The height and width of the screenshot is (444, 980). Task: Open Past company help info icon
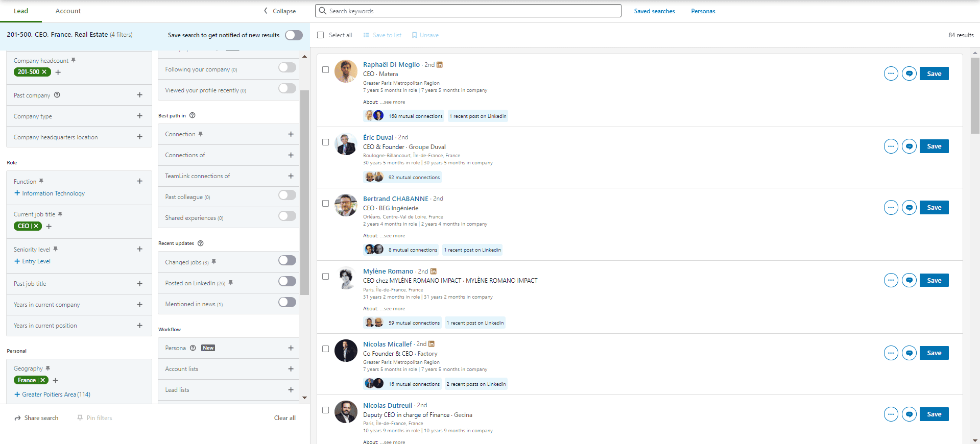(57, 95)
